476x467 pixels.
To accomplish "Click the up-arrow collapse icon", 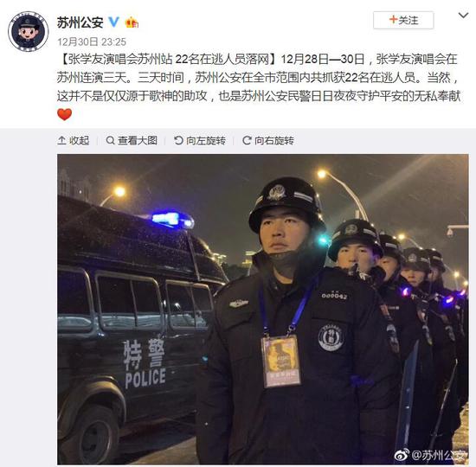I will pos(61,140).
